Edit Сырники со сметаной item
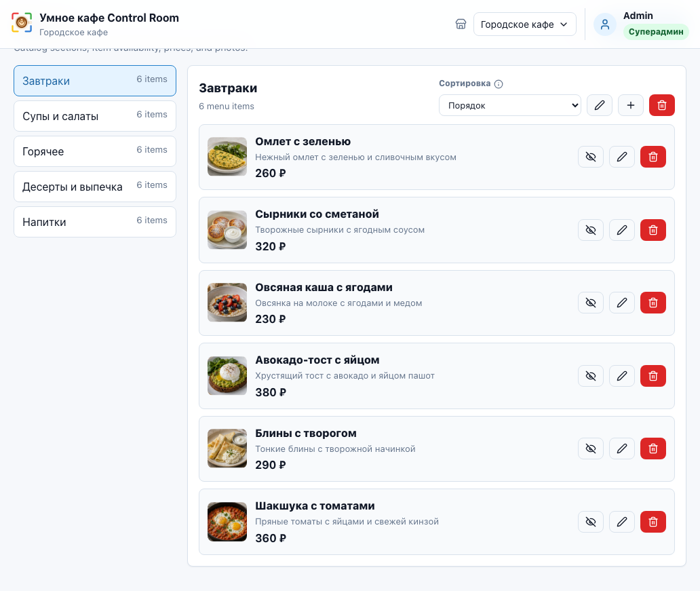 622,230
